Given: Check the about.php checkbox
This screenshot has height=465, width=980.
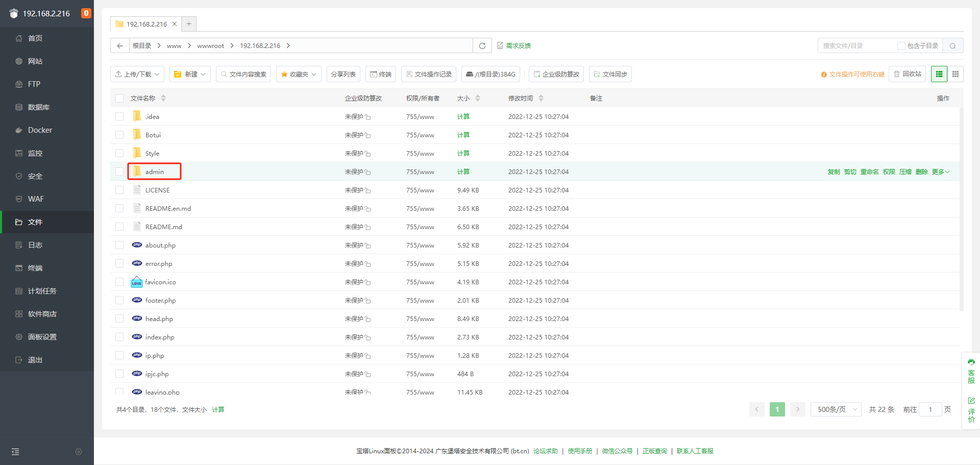Looking at the screenshot, I should pos(119,245).
